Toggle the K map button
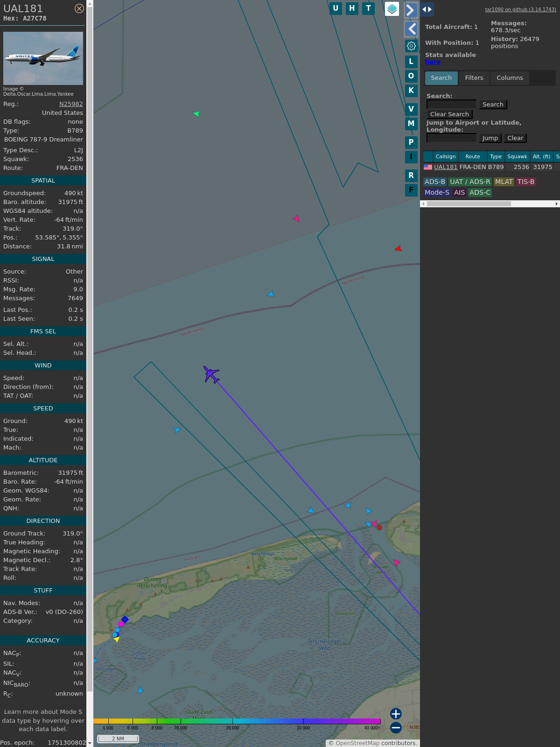 coord(411,91)
